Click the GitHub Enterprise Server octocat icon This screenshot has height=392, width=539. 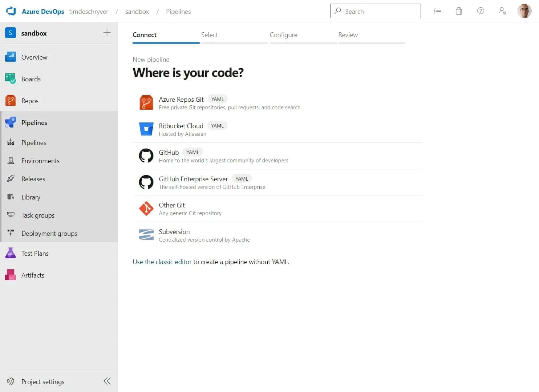(x=146, y=182)
